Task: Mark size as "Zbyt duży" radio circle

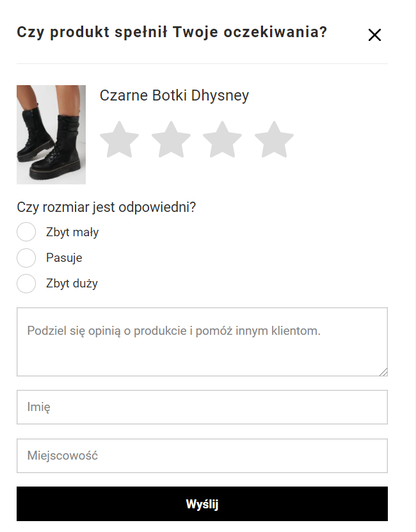Action: coord(26,284)
